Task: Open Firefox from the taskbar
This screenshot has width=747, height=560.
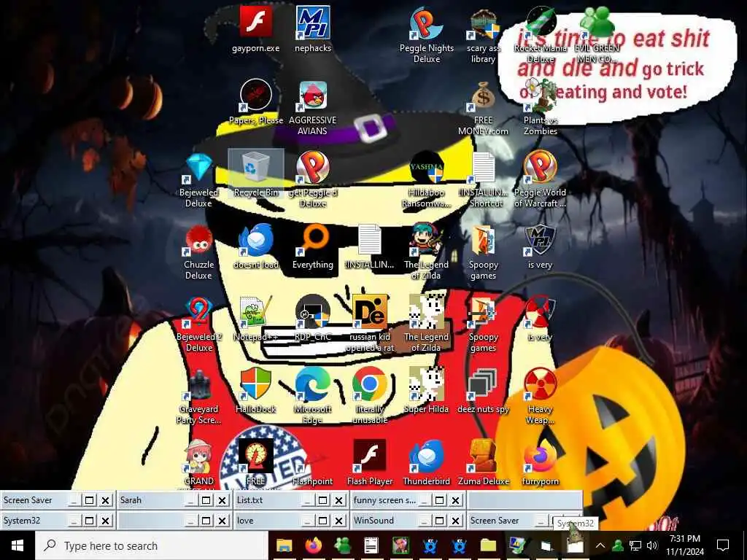Action: 313,545
